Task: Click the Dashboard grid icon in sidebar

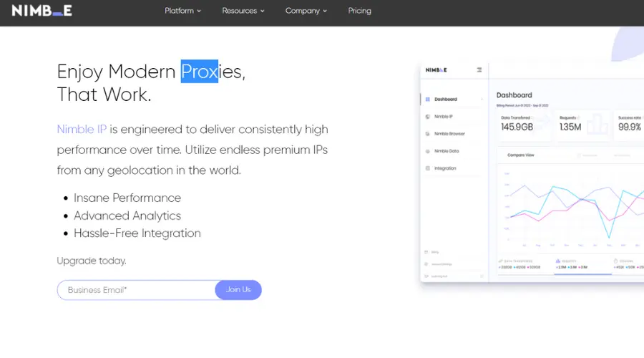Action: (x=427, y=100)
